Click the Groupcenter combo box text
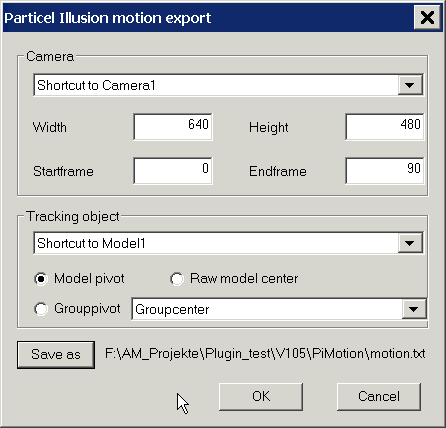The width and height of the screenshot is (446, 428). pyautogui.click(x=172, y=309)
